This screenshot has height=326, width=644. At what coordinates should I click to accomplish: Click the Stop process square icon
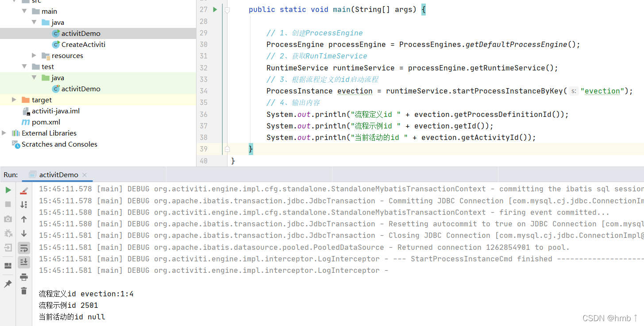tap(8, 204)
